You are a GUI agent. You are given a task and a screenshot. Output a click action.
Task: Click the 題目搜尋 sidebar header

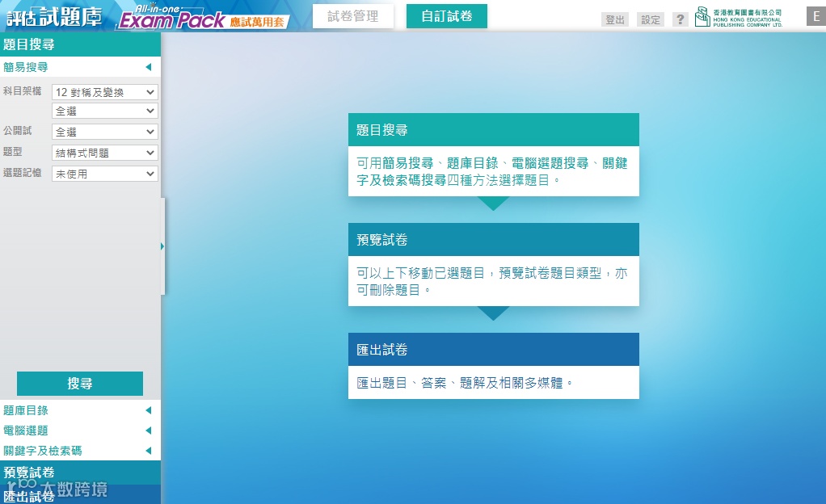pyautogui.click(x=80, y=44)
